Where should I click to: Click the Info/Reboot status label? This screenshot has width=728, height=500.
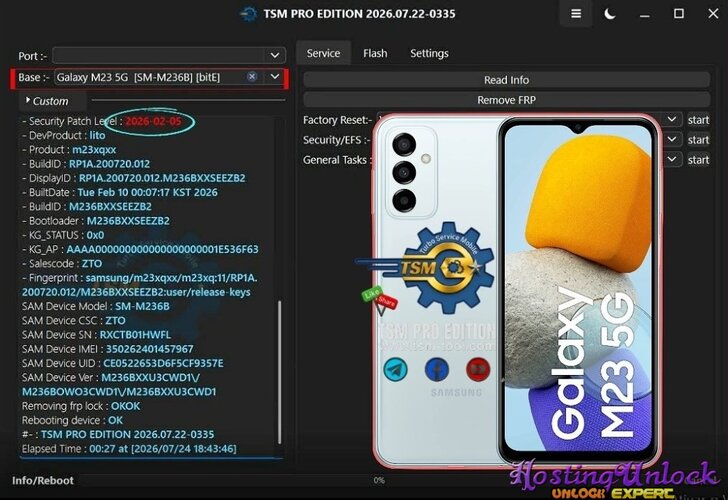pos(43,481)
